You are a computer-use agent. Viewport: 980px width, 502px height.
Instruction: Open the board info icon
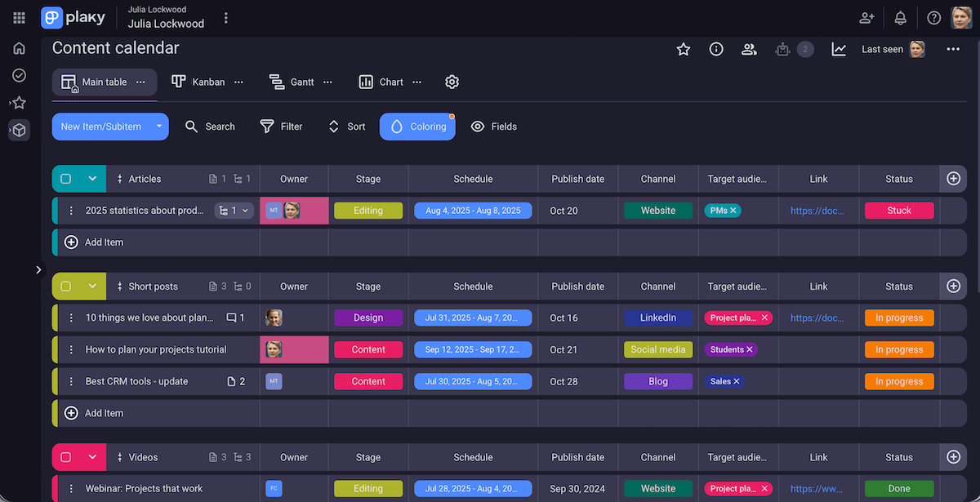point(716,49)
